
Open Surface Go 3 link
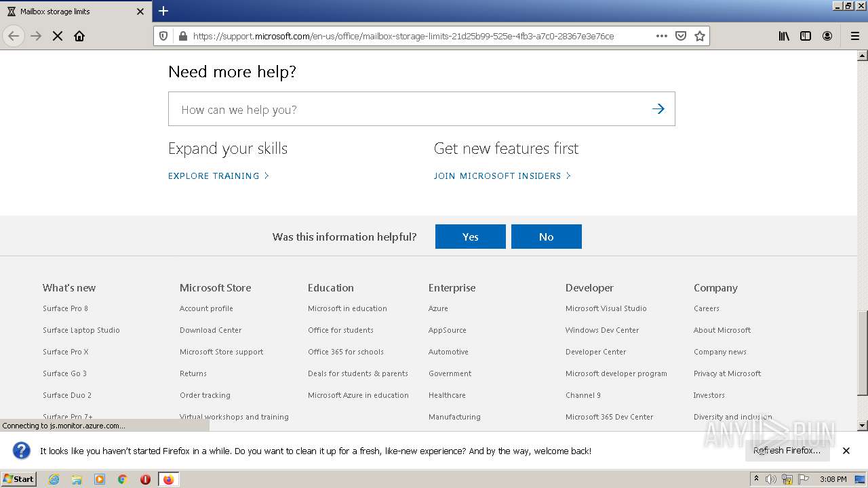coord(64,373)
